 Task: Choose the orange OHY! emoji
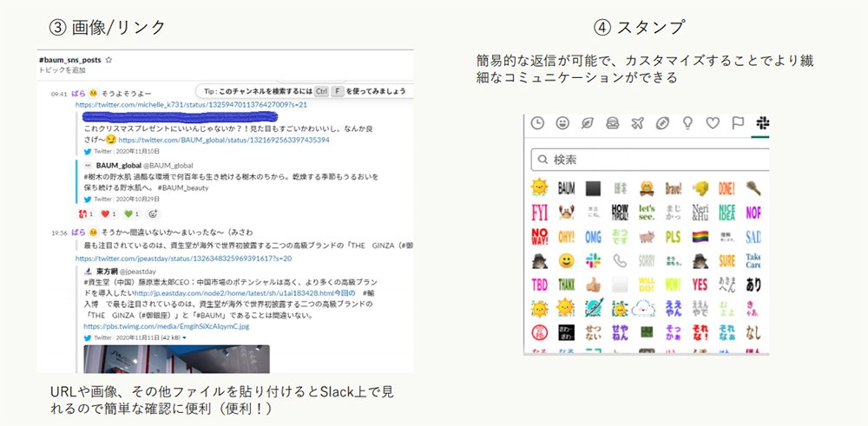click(566, 237)
